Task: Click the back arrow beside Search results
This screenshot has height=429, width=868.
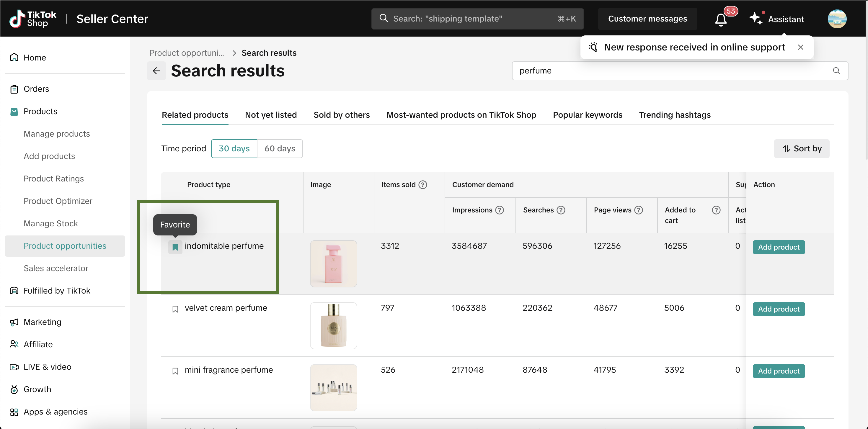Action: (x=156, y=71)
